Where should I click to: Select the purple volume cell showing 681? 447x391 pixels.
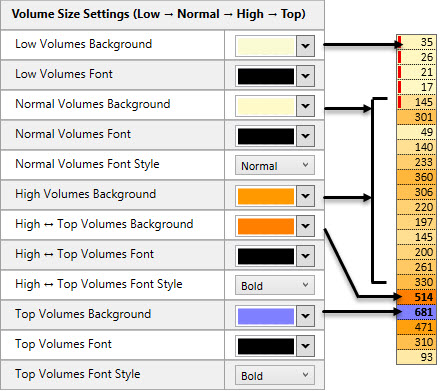416,312
